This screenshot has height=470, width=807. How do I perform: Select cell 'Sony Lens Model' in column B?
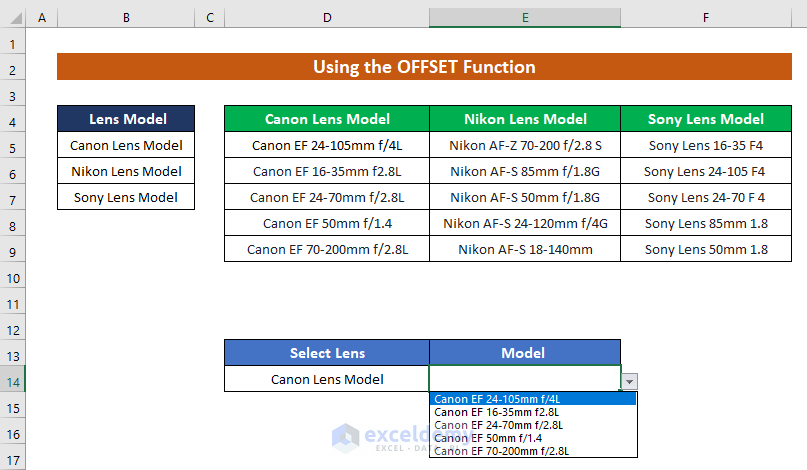click(126, 197)
